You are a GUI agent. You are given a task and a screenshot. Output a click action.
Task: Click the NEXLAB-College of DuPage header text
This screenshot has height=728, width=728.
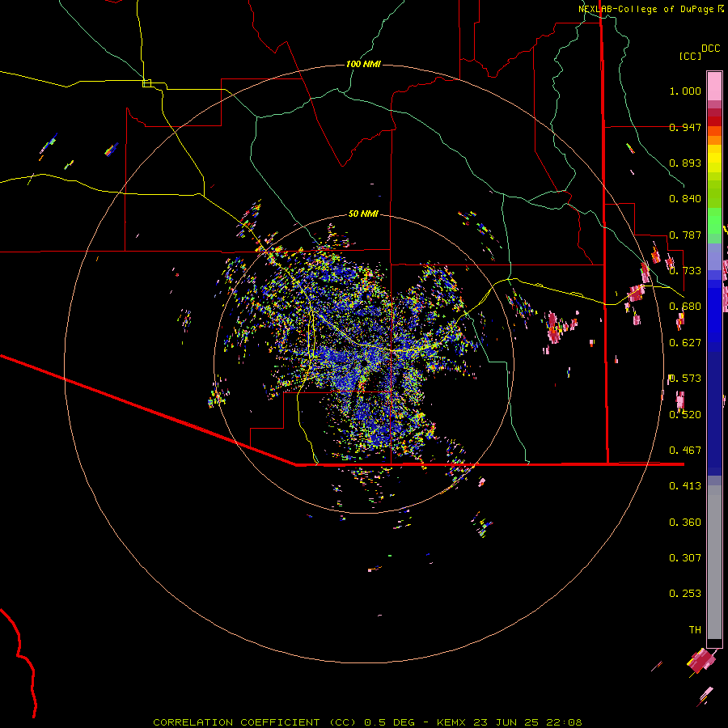pos(645,9)
